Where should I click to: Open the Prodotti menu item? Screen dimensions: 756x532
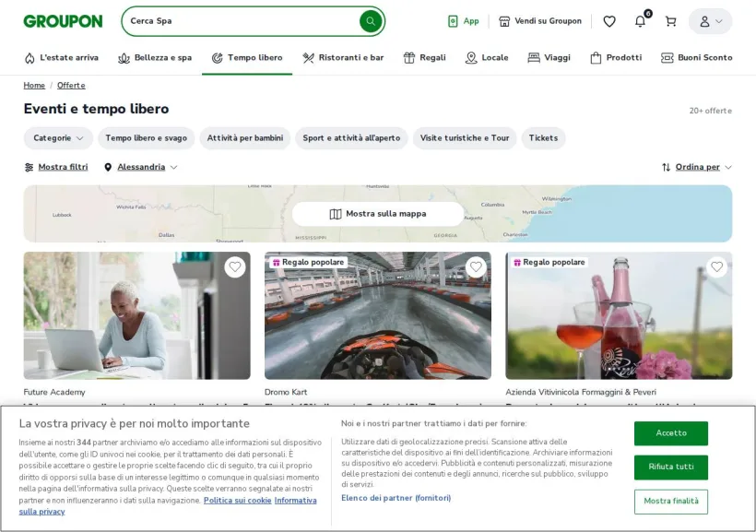(x=616, y=58)
